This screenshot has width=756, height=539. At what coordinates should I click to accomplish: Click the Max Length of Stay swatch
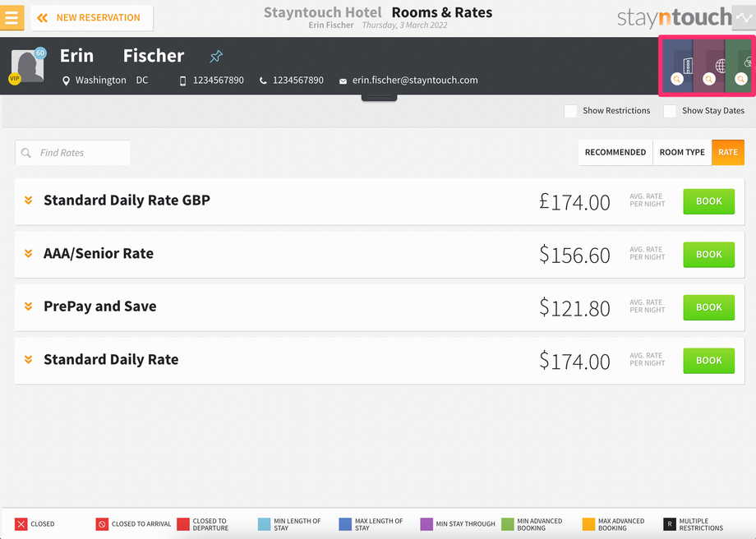pyautogui.click(x=345, y=524)
